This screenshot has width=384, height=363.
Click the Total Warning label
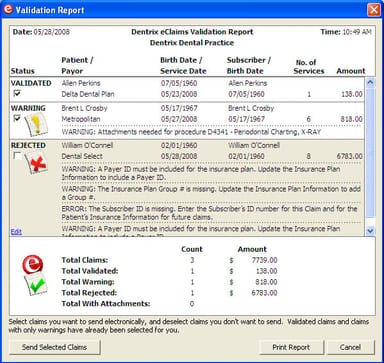coord(88,282)
